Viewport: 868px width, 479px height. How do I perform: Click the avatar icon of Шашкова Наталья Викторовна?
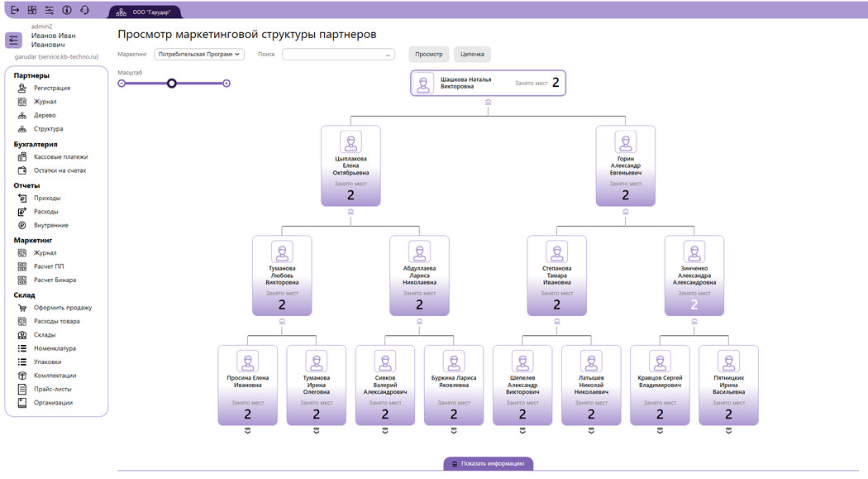(424, 84)
